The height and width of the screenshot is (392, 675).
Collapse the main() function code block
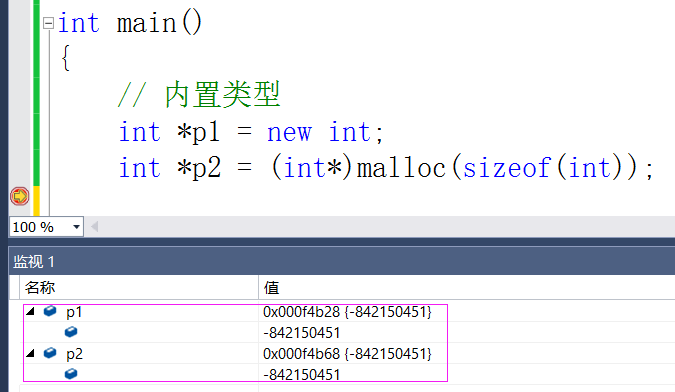[49, 23]
